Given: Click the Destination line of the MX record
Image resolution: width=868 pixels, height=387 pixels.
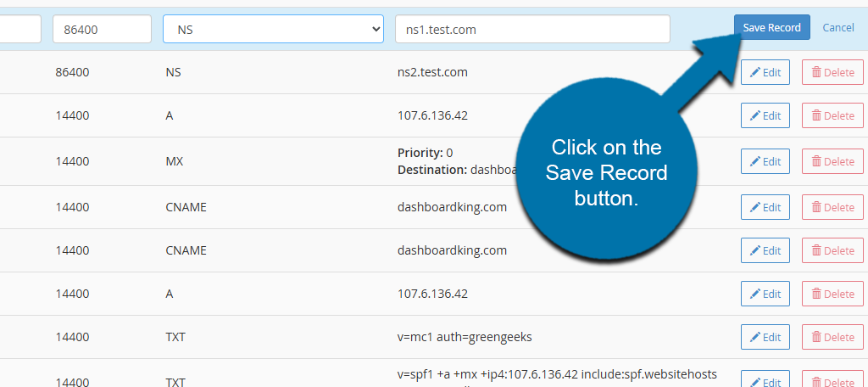Looking at the screenshot, I should pos(458,170).
